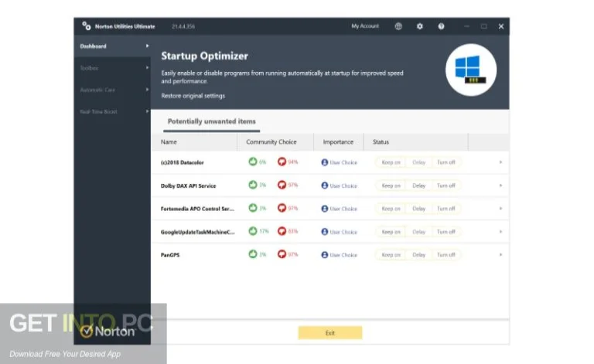Click thumbs down for PanGPS
The height and width of the screenshot is (364, 594).
(x=282, y=254)
